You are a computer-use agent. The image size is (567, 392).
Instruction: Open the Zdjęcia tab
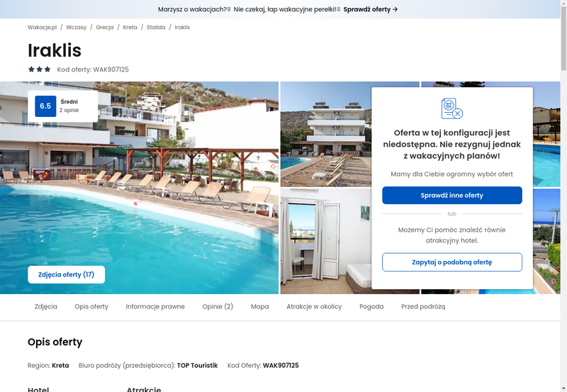[46, 306]
